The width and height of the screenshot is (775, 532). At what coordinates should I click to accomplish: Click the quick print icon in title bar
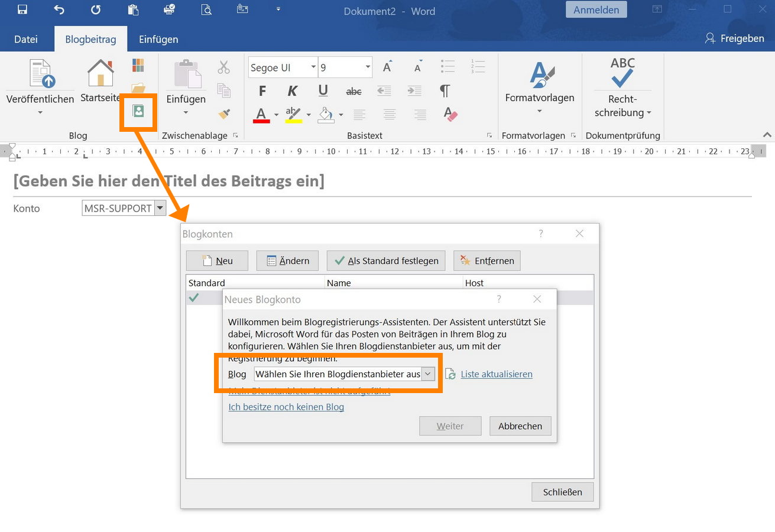point(169,9)
